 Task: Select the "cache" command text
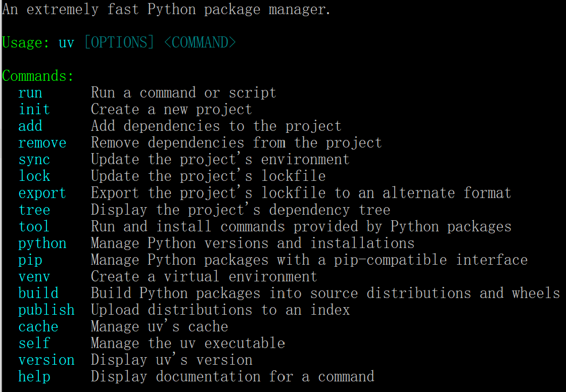pyautogui.click(x=38, y=327)
